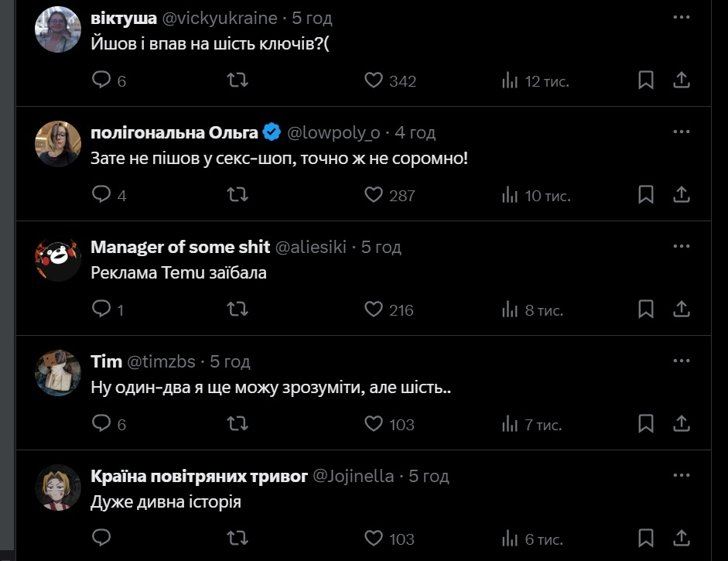
Task: Retweet the 'Дуже дивна історія' post
Action: (x=237, y=538)
